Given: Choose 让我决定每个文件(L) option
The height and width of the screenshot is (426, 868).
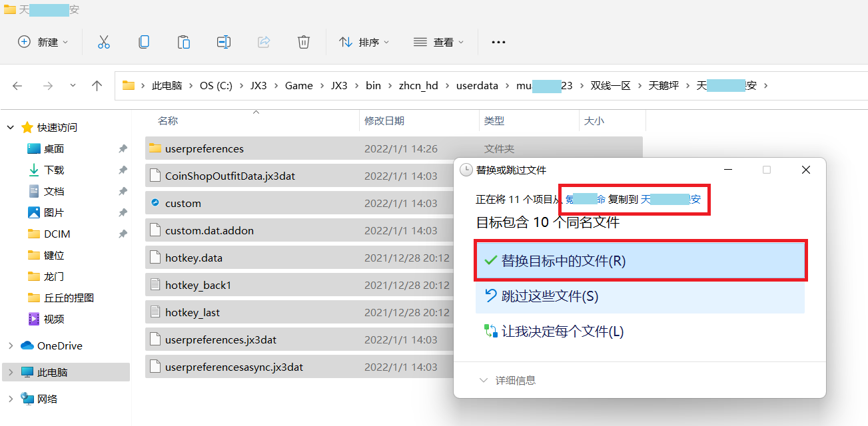Looking at the screenshot, I should click(640, 331).
